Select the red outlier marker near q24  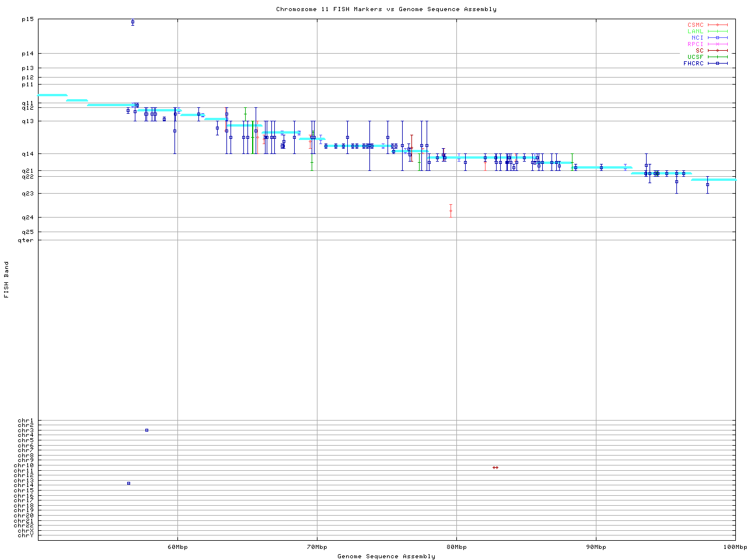tap(451, 211)
